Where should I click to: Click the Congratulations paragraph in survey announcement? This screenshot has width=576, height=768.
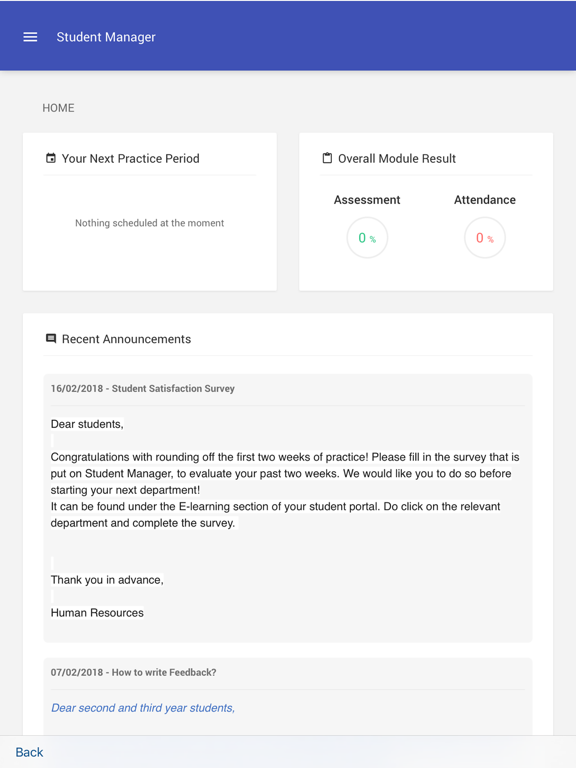285,474
